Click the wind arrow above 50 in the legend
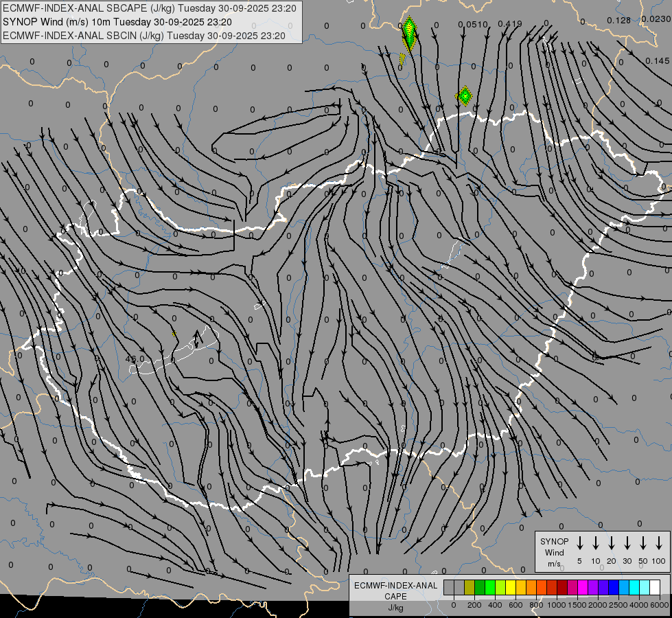 643,543
